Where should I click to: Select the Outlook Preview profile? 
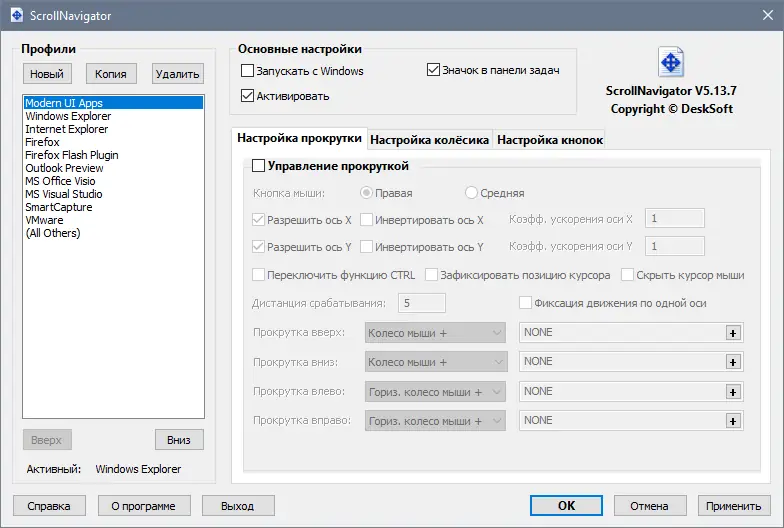(114, 168)
